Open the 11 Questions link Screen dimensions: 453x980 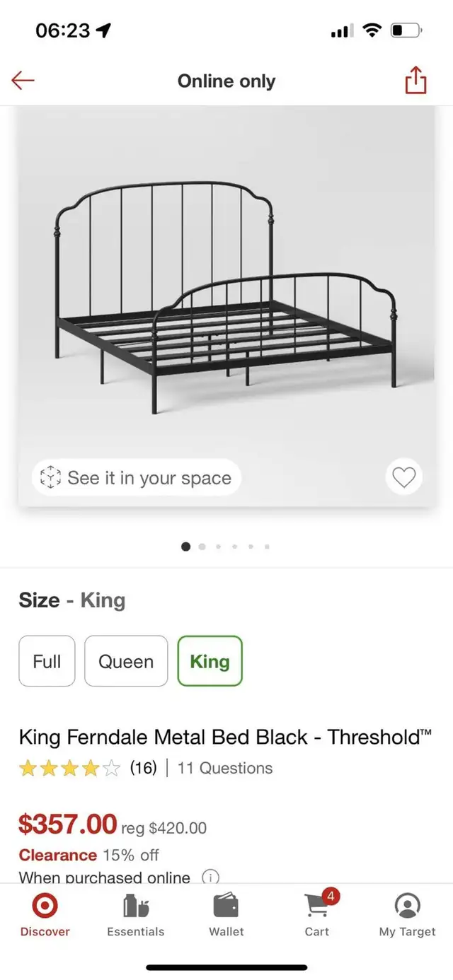(x=224, y=768)
